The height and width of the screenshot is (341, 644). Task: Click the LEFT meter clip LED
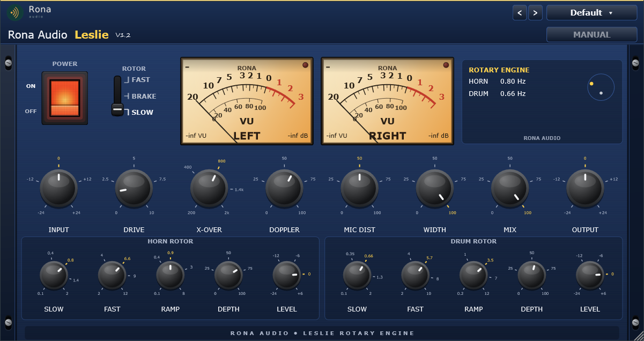[305, 65]
